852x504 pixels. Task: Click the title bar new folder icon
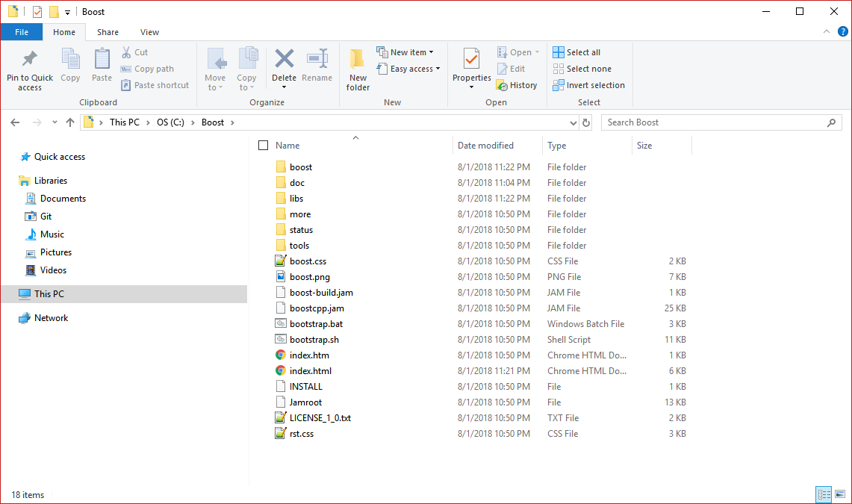point(54,11)
